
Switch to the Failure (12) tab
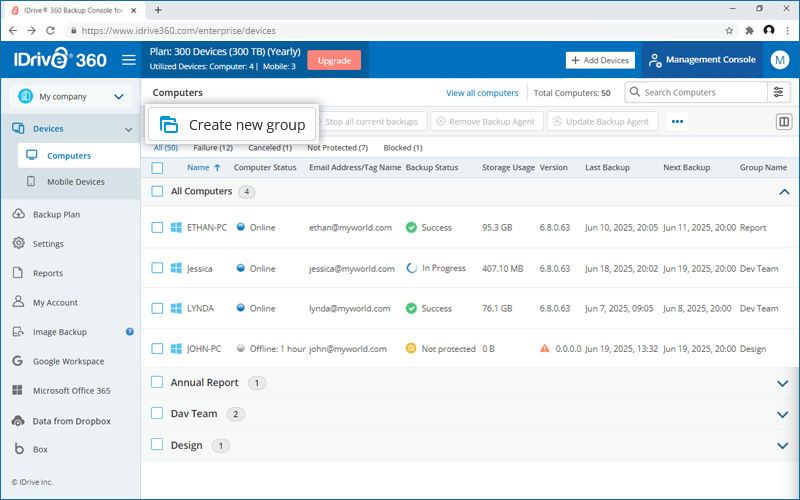coord(213,148)
